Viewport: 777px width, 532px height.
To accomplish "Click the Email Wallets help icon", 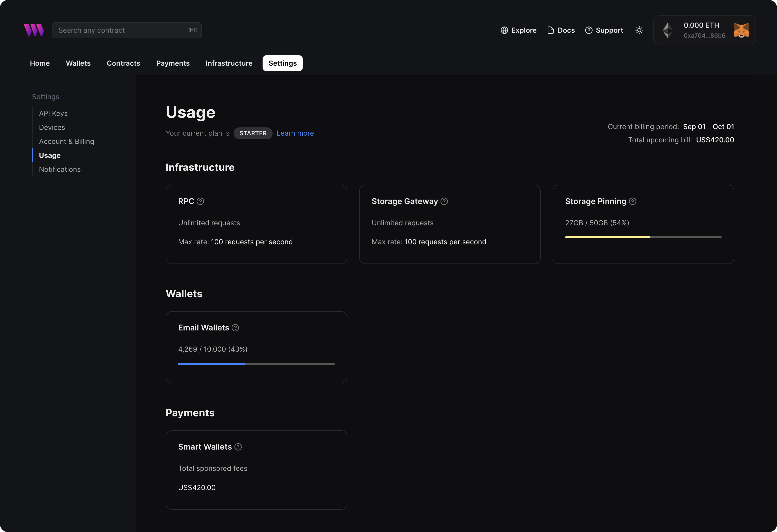I will (235, 328).
